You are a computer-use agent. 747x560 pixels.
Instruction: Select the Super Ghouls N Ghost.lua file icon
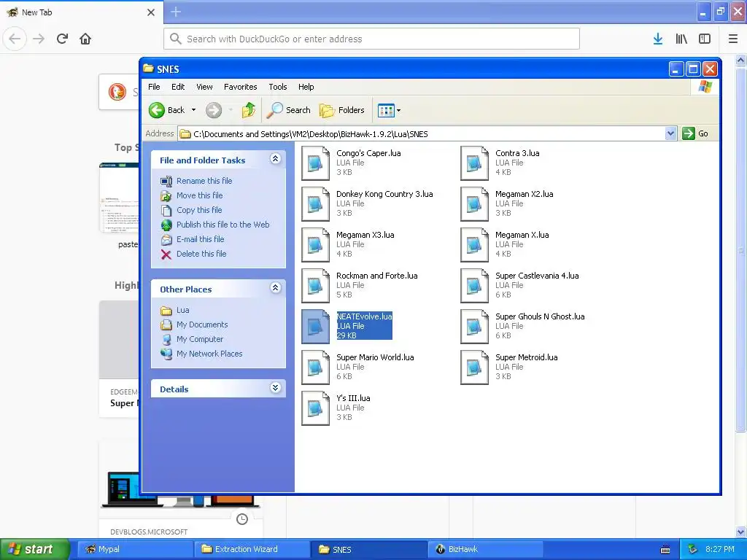point(474,327)
